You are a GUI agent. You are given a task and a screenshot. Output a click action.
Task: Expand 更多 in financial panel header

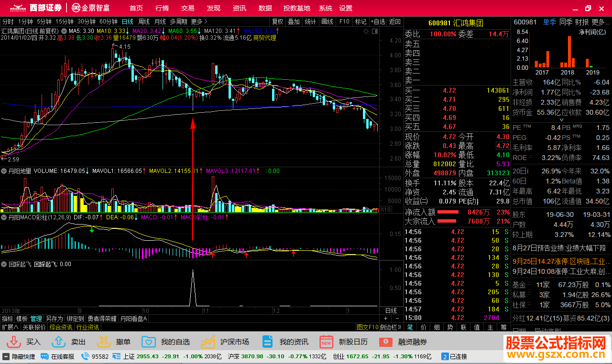601,22
